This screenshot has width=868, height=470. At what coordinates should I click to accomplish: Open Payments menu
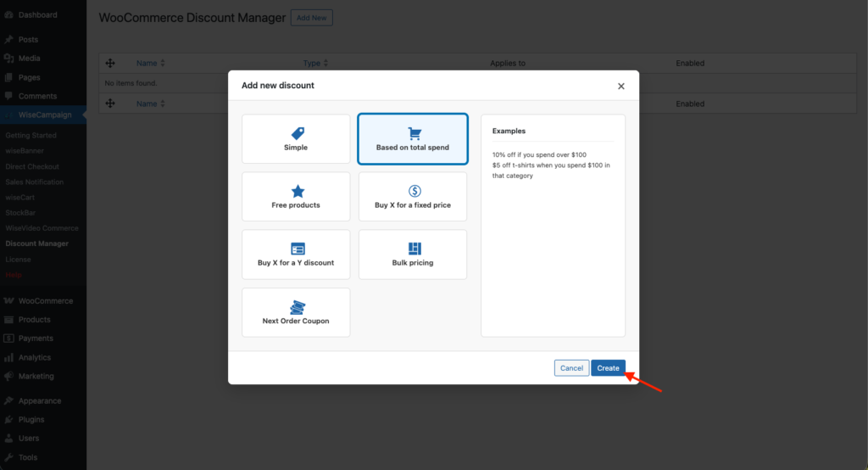36,339
